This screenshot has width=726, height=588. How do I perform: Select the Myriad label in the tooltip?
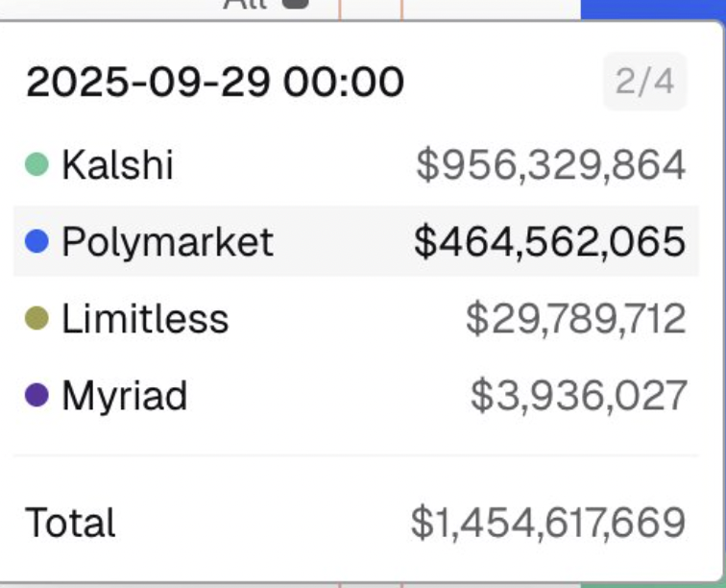coord(125,395)
